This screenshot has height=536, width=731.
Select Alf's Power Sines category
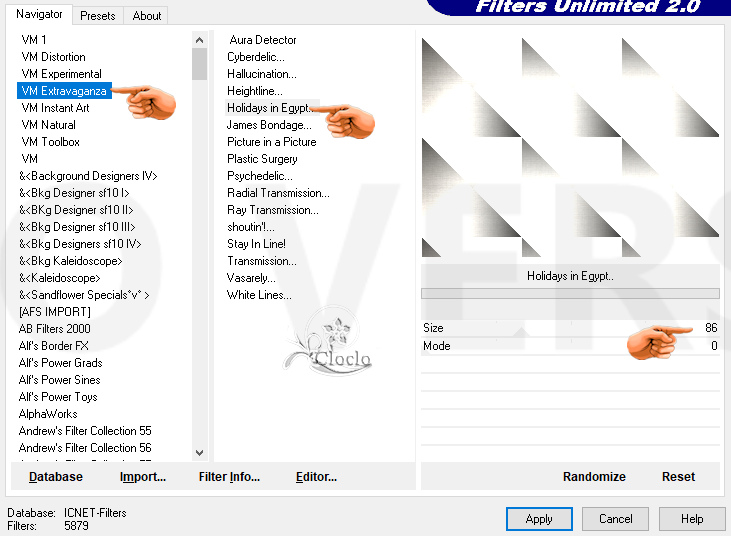pyautogui.click(x=60, y=380)
